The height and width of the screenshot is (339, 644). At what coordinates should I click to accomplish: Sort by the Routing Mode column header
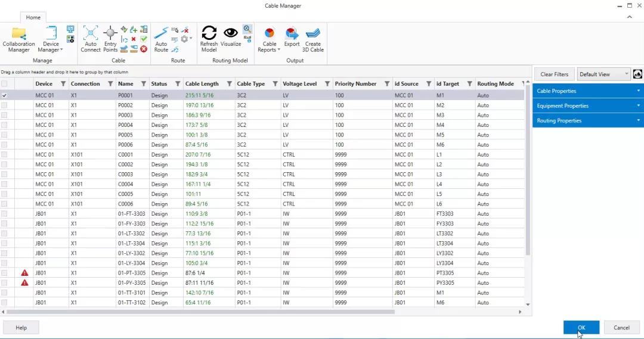click(x=496, y=84)
